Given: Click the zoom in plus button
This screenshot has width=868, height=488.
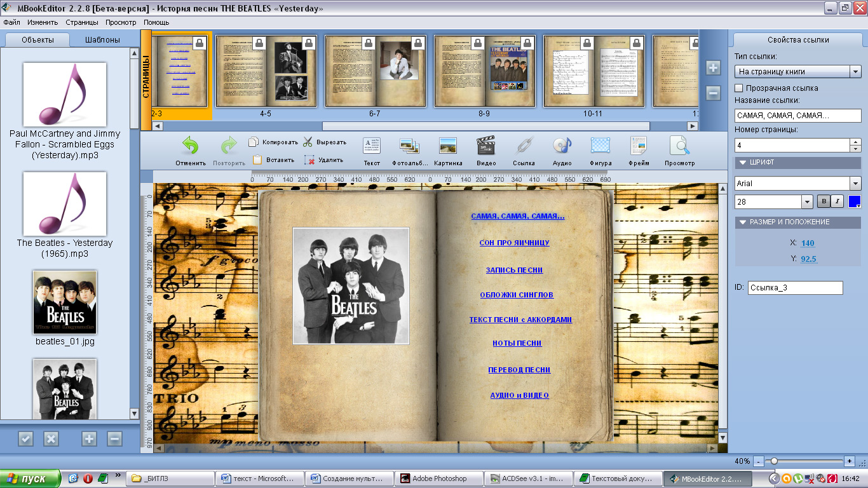Looking at the screenshot, I should (x=850, y=461).
